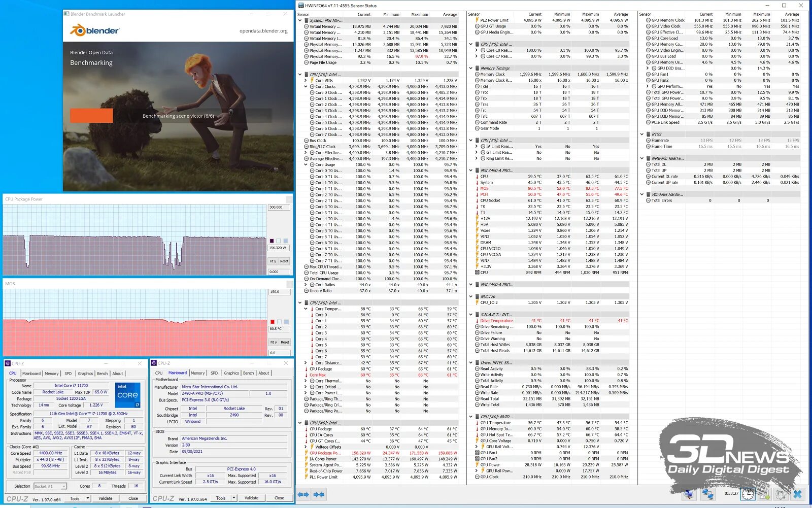
Task: Select the 'PCIe Link Speed' row
Action: tap(723, 122)
